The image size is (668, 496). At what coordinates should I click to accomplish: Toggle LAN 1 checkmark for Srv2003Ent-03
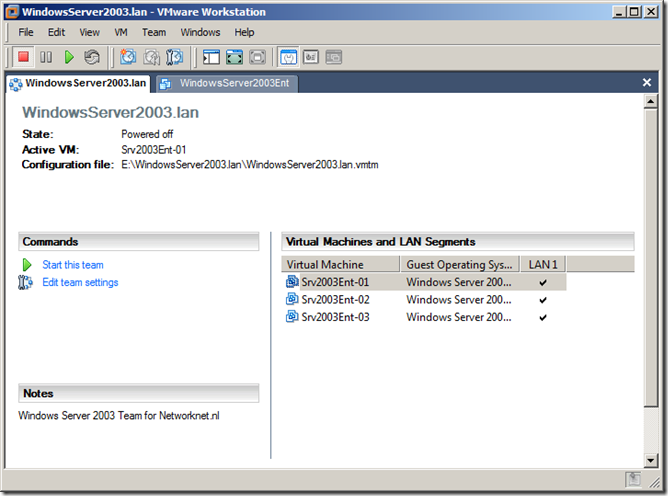coord(543,317)
